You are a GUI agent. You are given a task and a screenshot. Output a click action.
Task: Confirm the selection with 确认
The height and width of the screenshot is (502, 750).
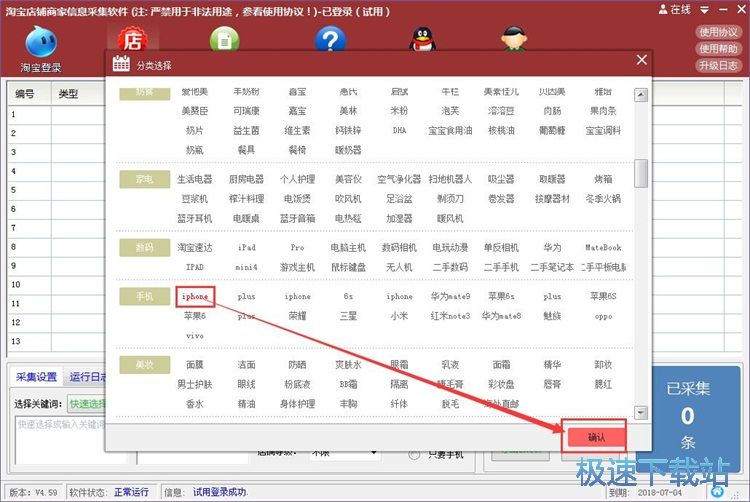(x=596, y=437)
